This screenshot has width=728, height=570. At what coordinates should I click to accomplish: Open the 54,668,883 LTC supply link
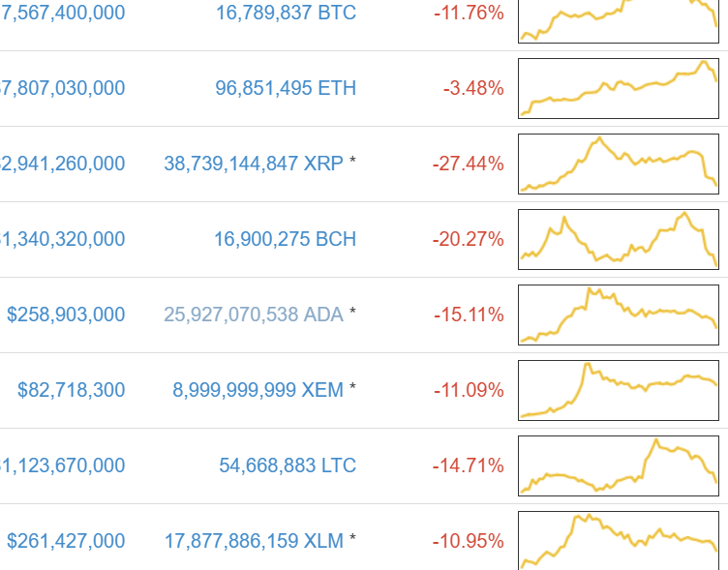(288, 465)
